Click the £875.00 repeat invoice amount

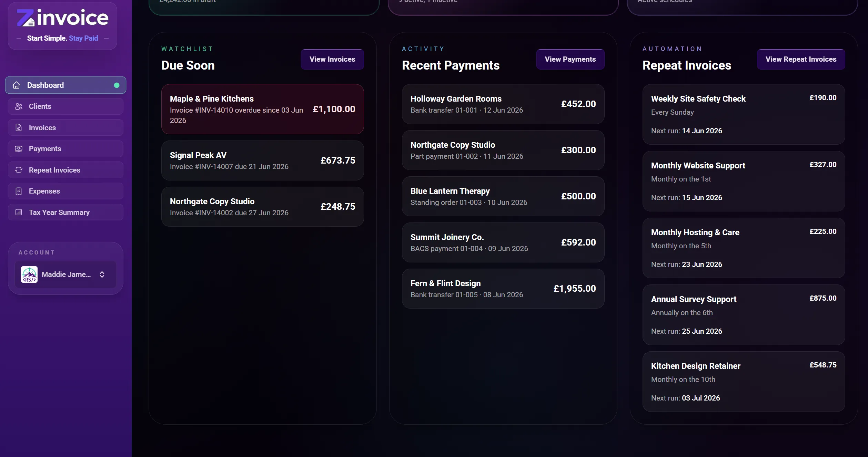click(823, 298)
